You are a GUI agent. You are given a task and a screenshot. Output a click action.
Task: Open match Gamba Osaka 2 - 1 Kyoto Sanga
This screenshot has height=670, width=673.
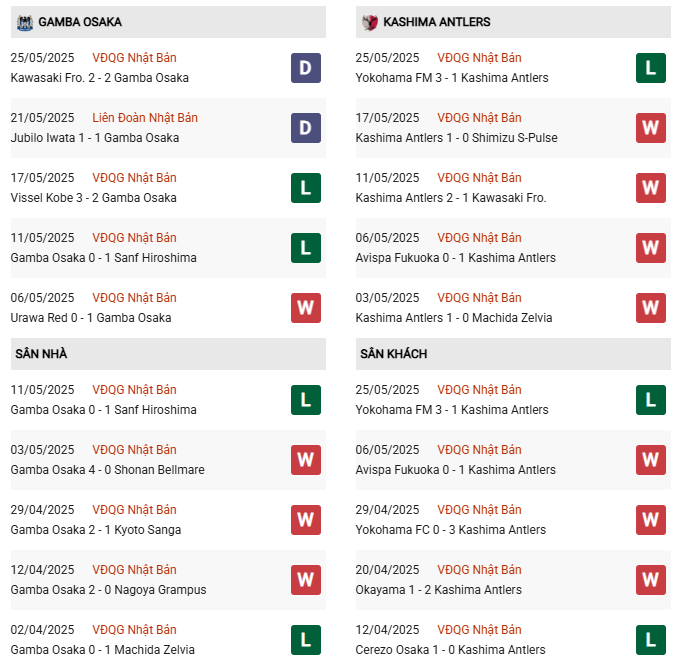96,530
